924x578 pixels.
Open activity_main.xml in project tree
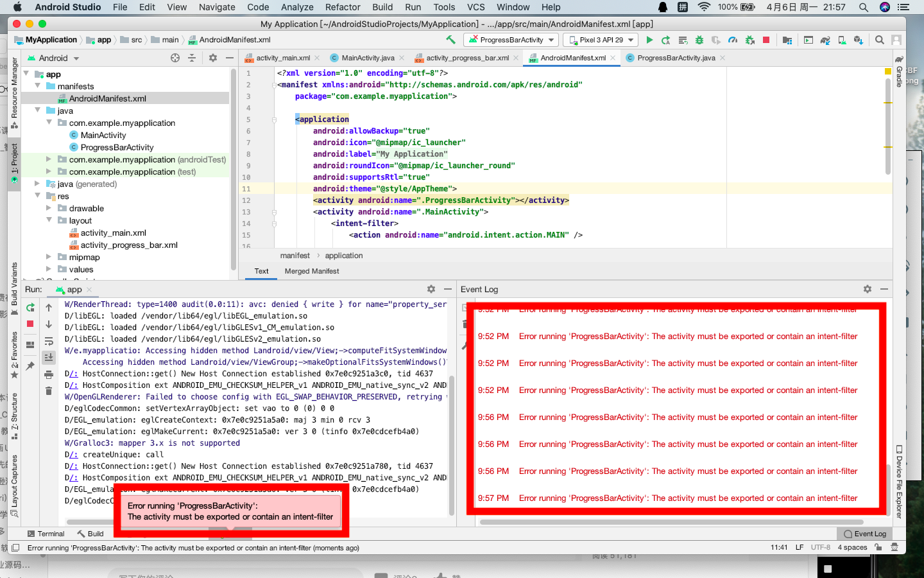tap(113, 232)
